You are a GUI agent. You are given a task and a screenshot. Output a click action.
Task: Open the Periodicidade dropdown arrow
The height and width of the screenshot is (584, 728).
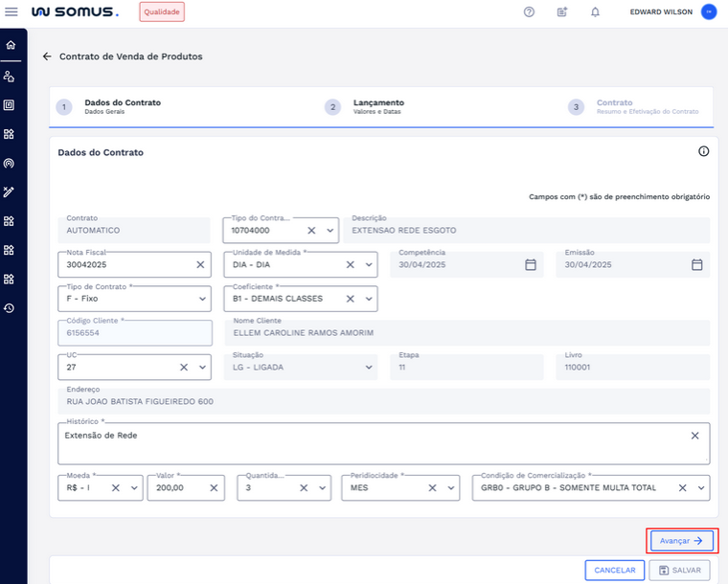(453, 488)
